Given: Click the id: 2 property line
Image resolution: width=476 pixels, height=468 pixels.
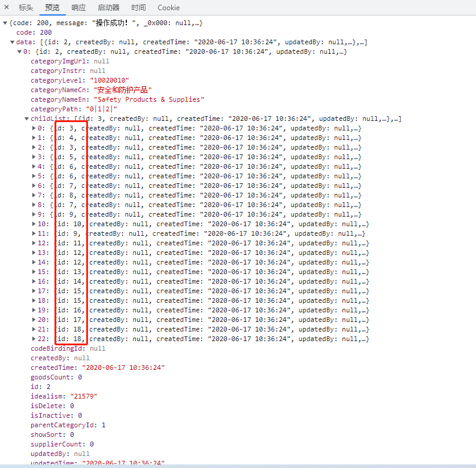Looking at the screenshot, I should coord(40,387).
